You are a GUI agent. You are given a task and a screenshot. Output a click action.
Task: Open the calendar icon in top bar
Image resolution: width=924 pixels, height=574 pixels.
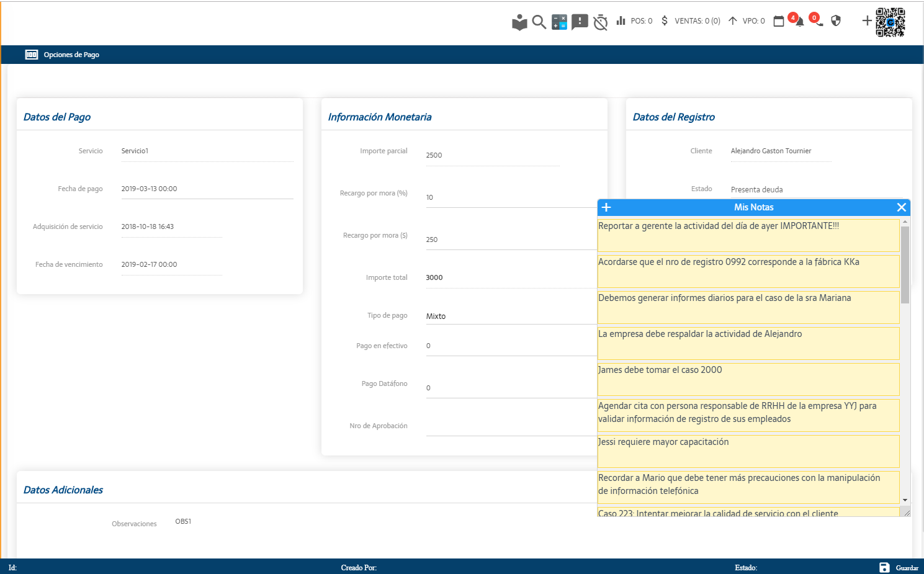point(779,22)
